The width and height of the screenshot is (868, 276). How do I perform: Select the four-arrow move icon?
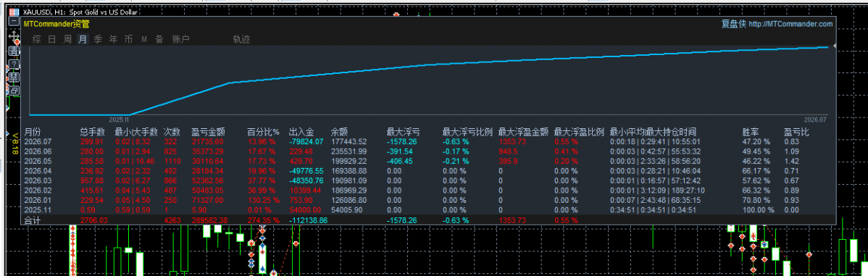(x=14, y=36)
